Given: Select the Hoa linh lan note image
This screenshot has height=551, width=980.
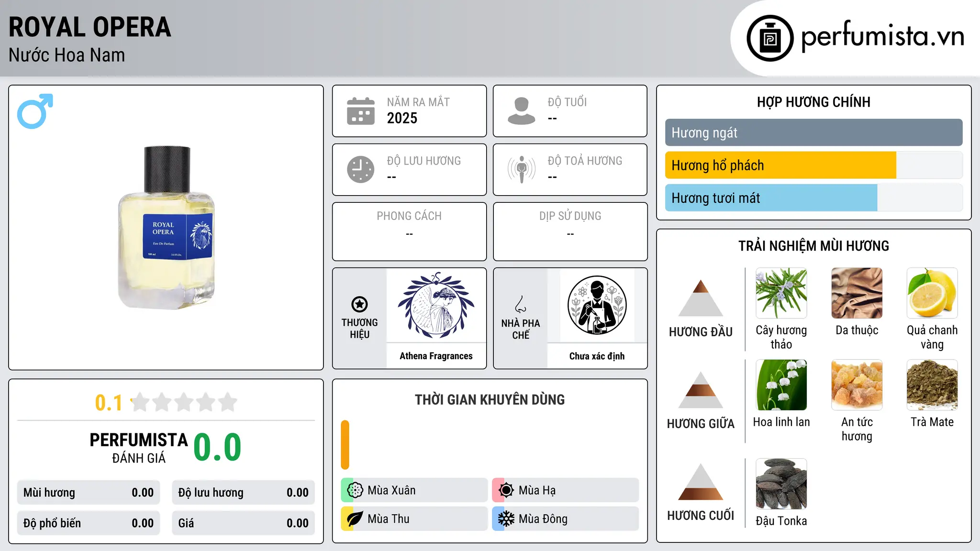Looking at the screenshot, I should click(781, 385).
